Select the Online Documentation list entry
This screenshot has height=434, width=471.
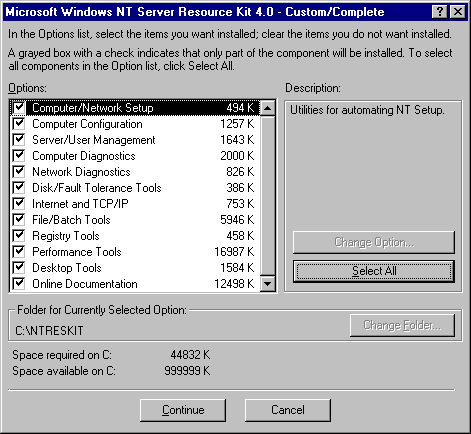point(135,284)
